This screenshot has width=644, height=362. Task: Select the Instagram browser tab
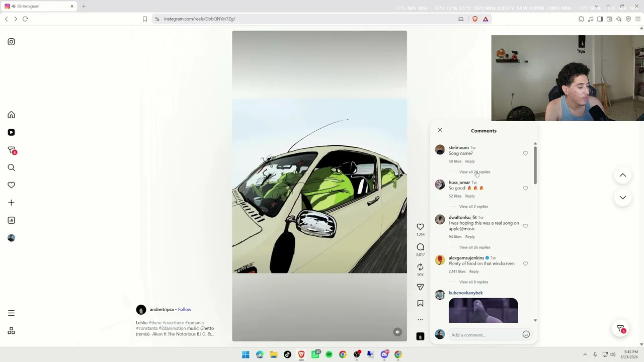coord(39,7)
